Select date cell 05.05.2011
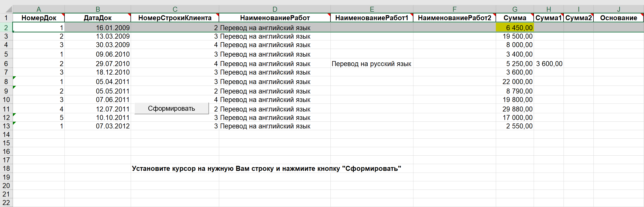Screen dimensions: 644x207 click(98, 91)
